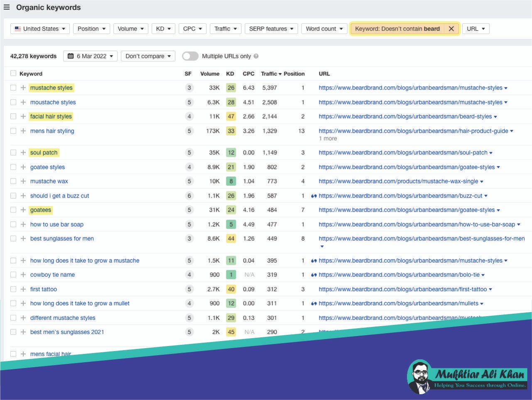Viewport: 532px width, 400px height.
Task: Open the Position filter dropdown
Action: pyautogui.click(x=91, y=28)
